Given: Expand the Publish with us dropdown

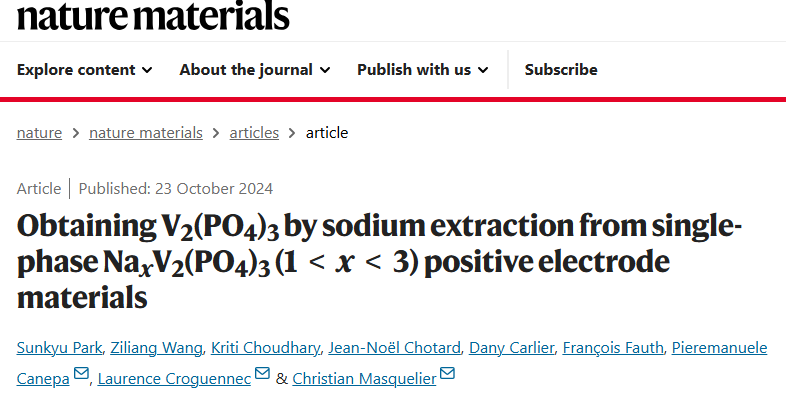Looking at the screenshot, I should (x=423, y=70).
